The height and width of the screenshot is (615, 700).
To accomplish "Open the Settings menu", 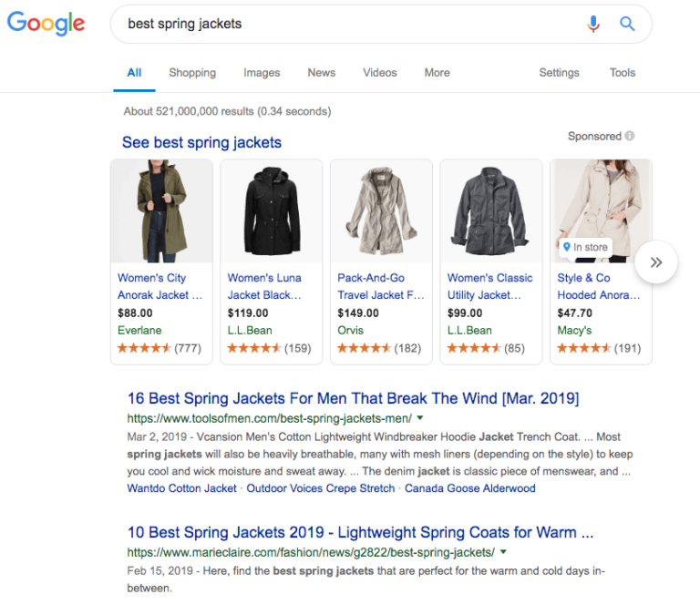I will 559,73.
